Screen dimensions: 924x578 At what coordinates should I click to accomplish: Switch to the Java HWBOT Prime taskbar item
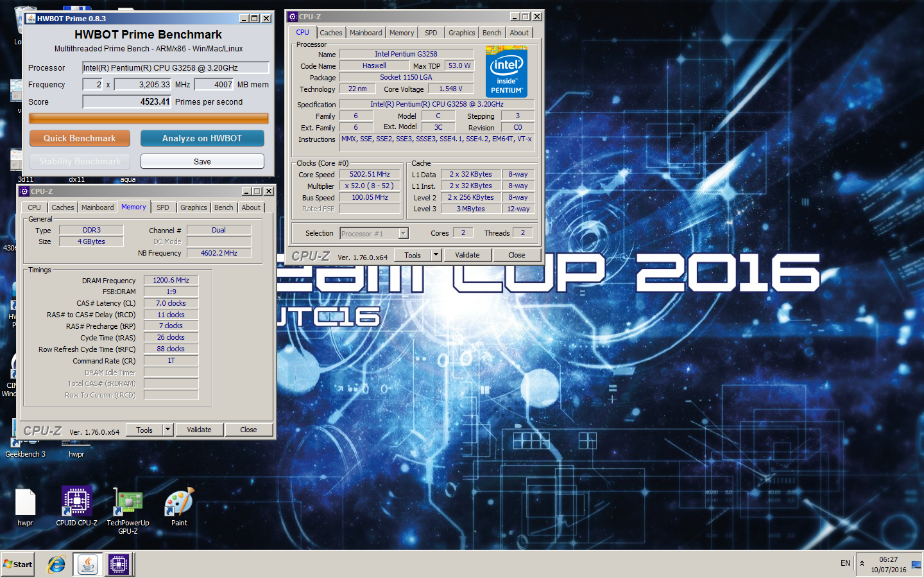click(87, 565)
